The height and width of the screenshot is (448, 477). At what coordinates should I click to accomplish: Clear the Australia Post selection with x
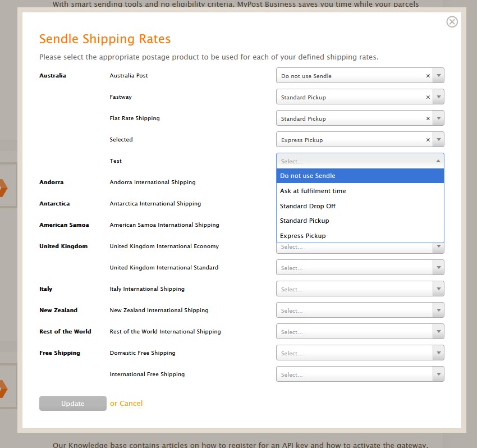click(x=428, y=76)
